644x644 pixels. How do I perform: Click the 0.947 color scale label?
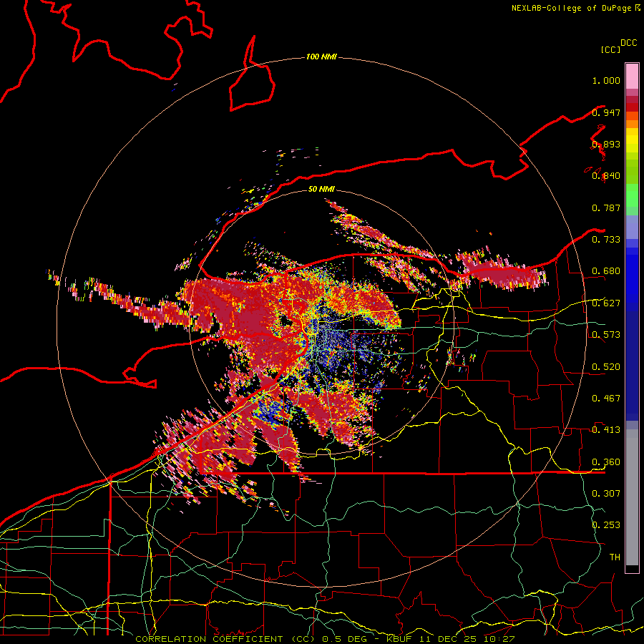pos(606,112)
